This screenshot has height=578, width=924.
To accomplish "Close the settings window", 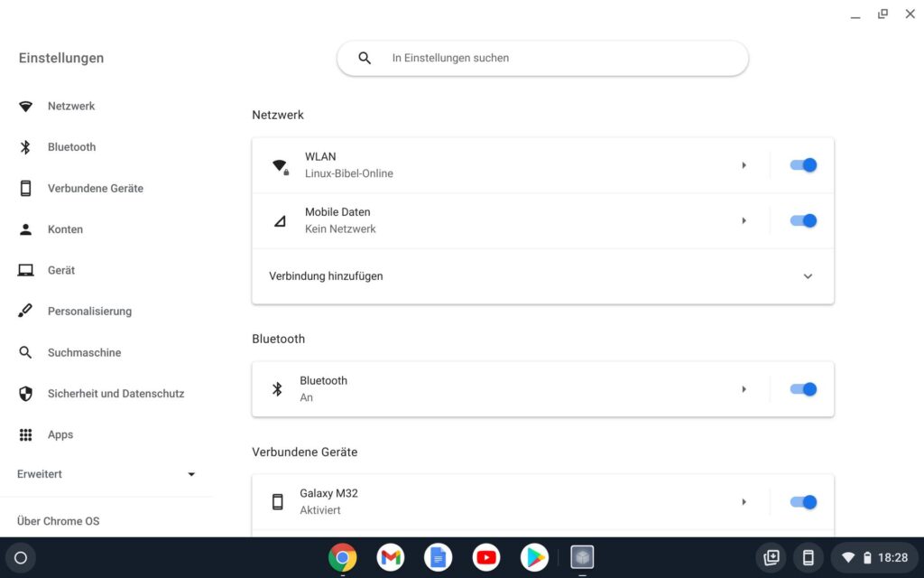I will click(910, 14).
